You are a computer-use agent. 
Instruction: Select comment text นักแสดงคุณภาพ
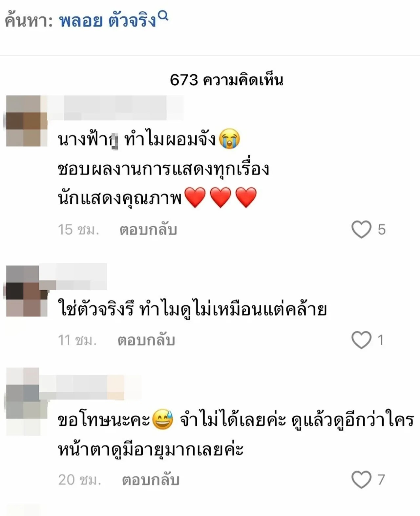point(120,198)
